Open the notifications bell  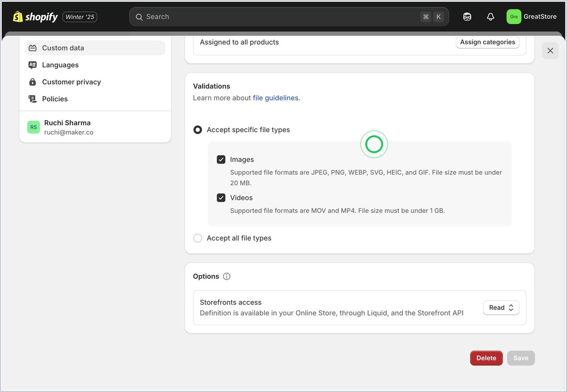[490, 17]
